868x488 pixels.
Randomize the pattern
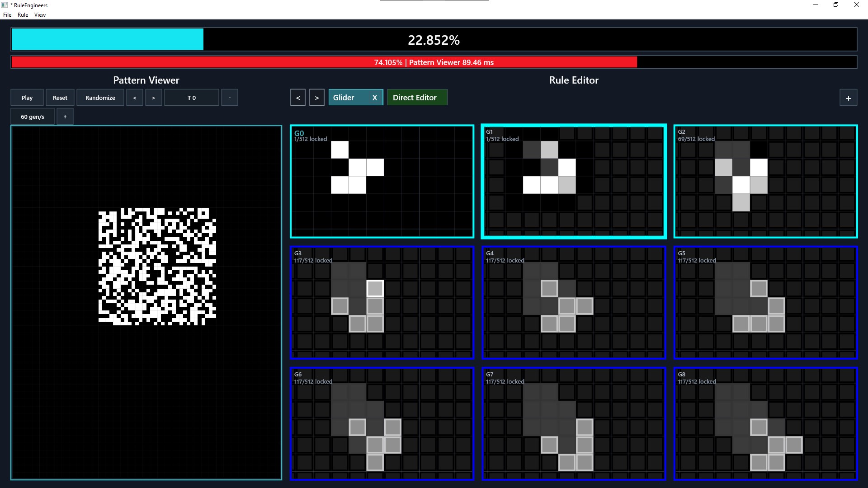(x=100, y=98)
